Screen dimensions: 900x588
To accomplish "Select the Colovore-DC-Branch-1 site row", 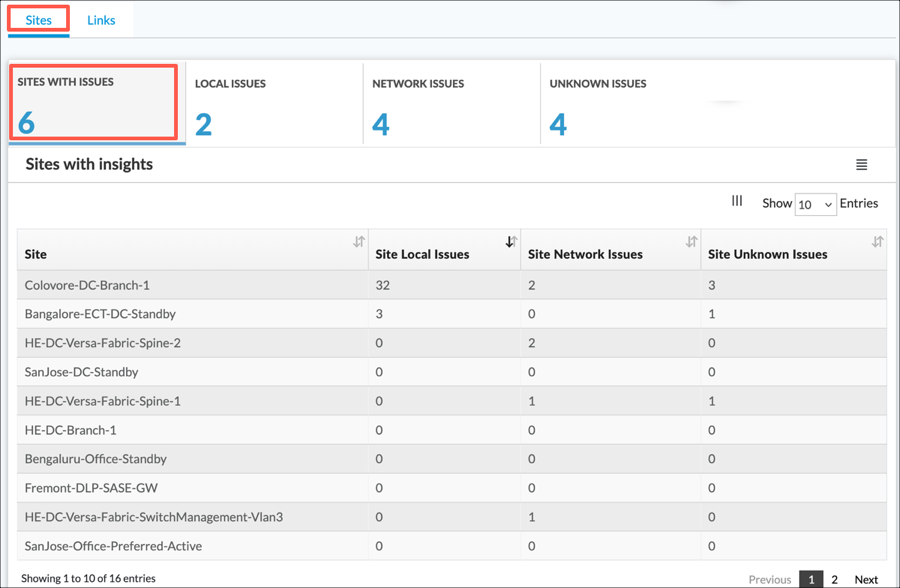I will (87, 285).
